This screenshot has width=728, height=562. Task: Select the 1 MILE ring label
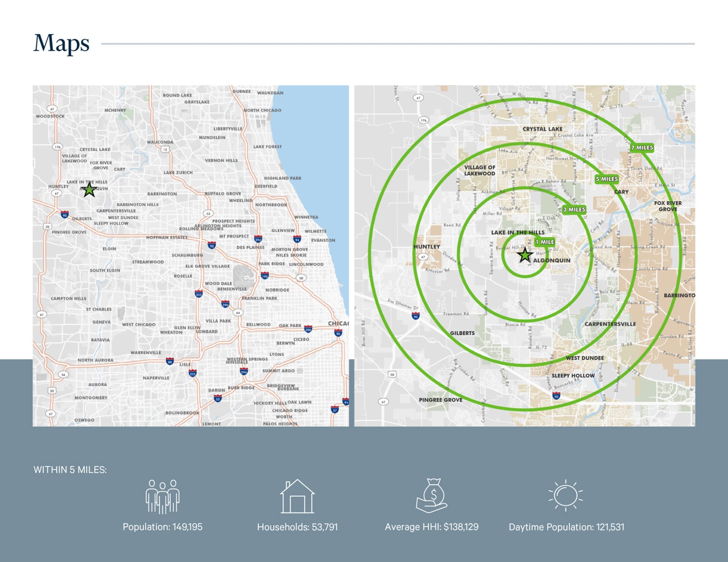(545, 242)
